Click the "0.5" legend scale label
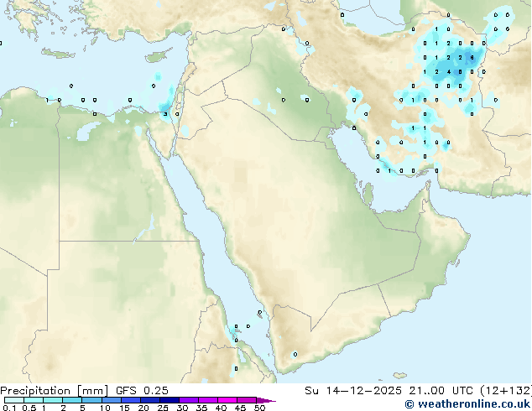 [29, 408]
